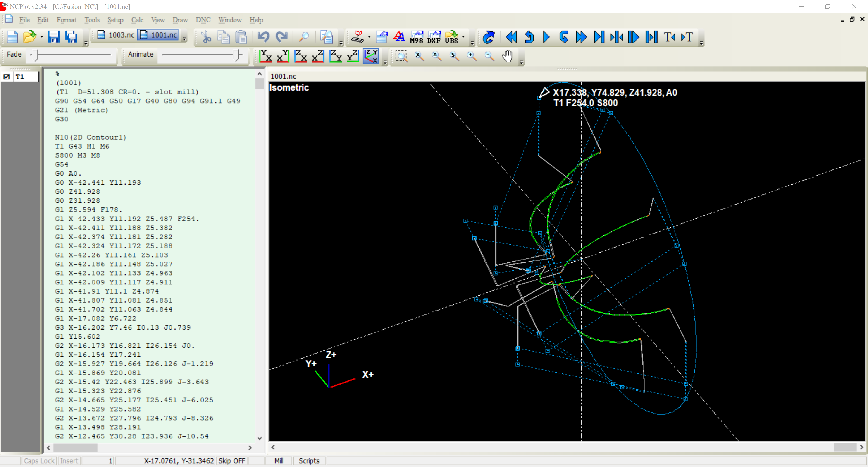The height and width of the screenshot is (467, 868).
Task: Open the dropdown arrow next to Open folder
Action: (41, 37)
